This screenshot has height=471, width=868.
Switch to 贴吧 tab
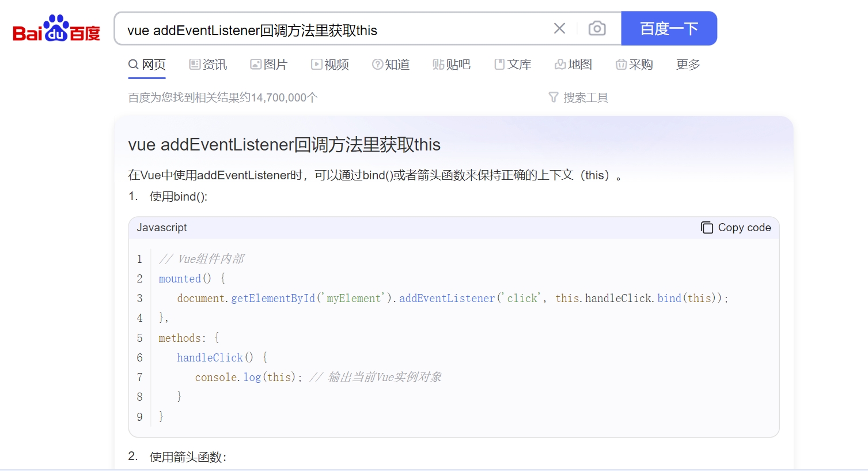(452, 65)
